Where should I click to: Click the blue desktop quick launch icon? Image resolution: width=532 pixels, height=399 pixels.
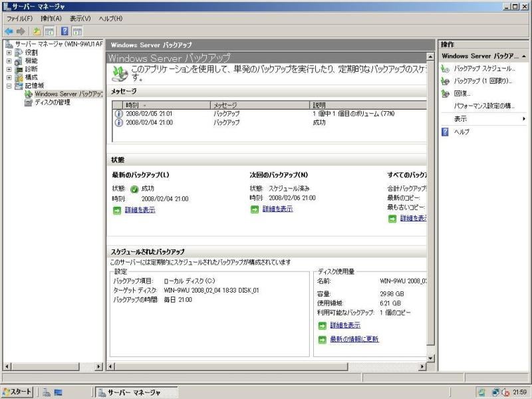[x=58, y=392]
